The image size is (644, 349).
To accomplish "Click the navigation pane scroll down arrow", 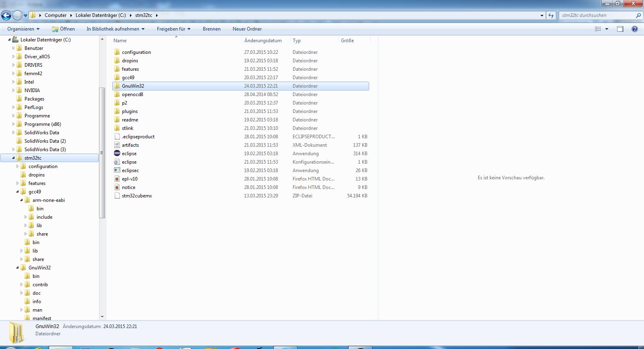I will pyautogui.click(x=102, y=317).
